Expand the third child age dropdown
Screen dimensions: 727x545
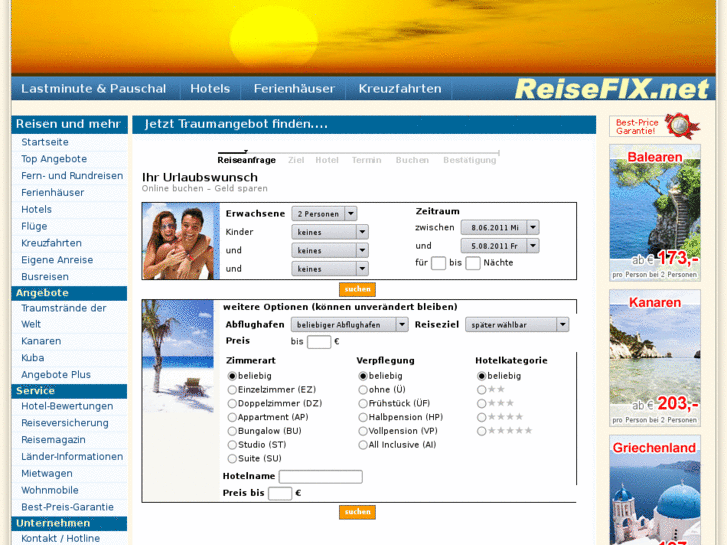tap(330, 269)
